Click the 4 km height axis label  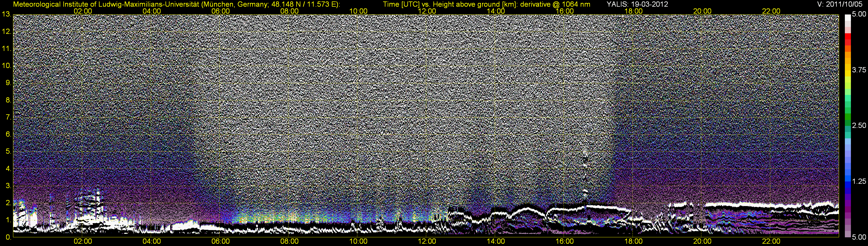(8, 168)
